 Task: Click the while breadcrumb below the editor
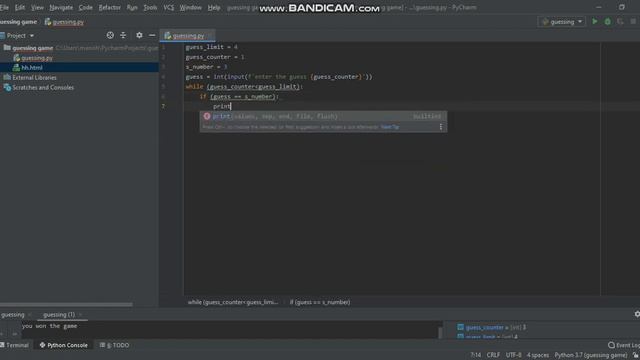click(x=233, y=302)
